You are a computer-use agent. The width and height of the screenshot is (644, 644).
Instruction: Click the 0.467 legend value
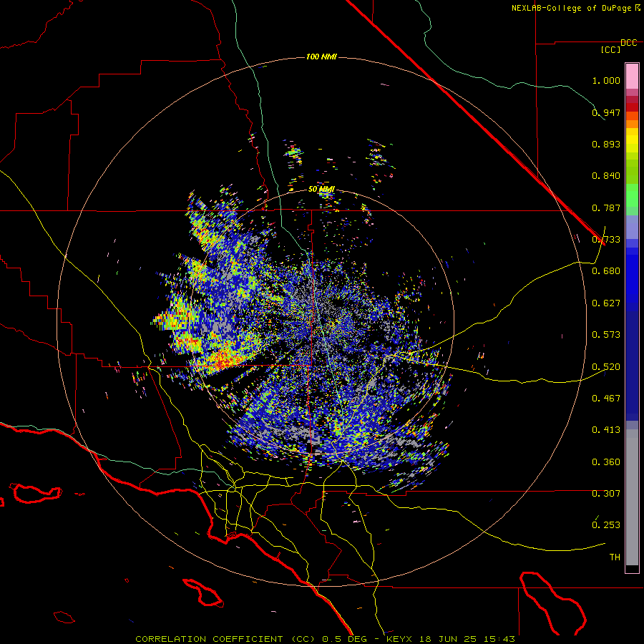(606, 399)
